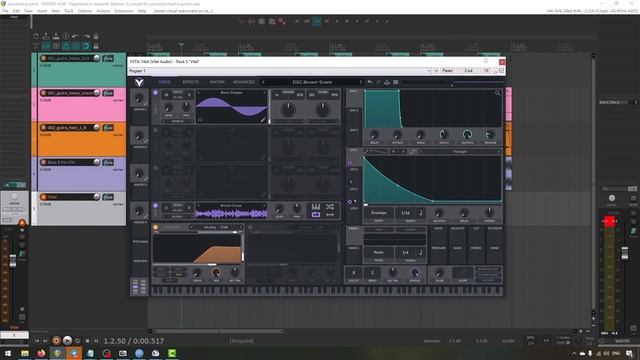Viewport: 640px width, 360px height.
Task: Click the Brown Noise sample waveform
Action: (231, 213)
